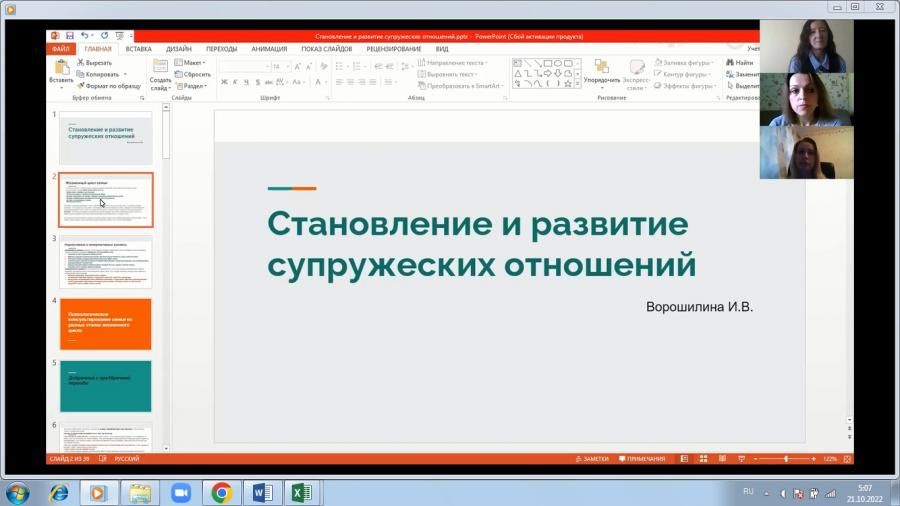
Task: Click the Вырезать (Cut) scissors icon
Action: 81,63
